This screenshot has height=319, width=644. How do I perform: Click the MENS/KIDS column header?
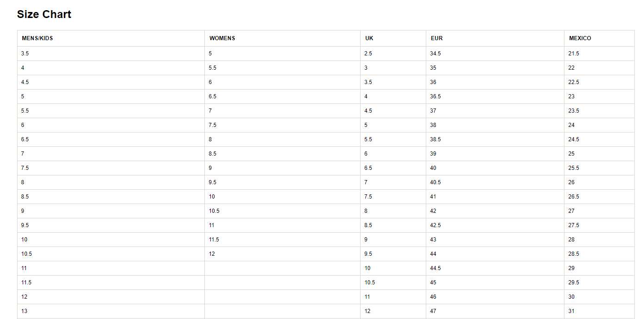coord(37,38)
